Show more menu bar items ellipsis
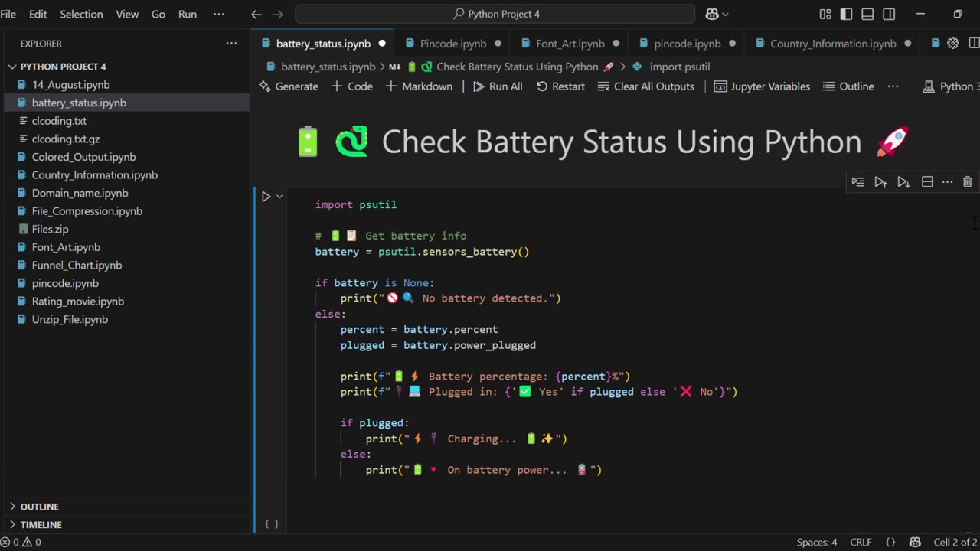 pos(219,14)
